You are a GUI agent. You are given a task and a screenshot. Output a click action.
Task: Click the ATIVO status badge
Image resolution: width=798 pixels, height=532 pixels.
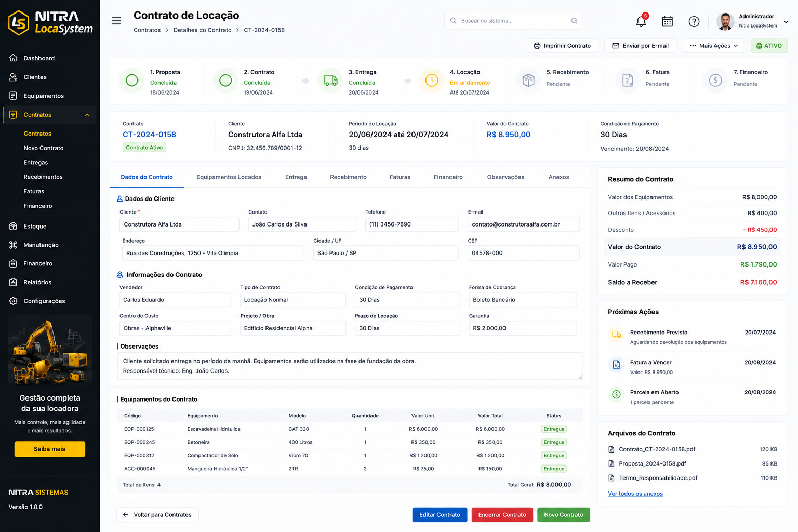point(769,46)
